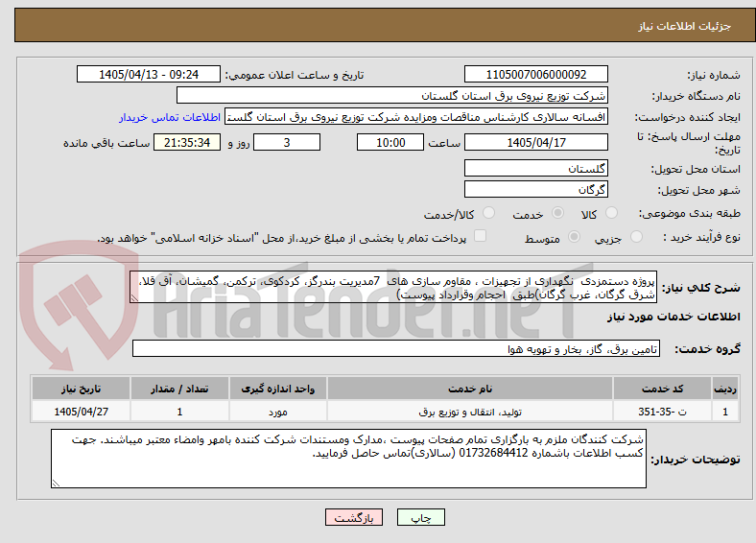Select the خدمت radio button
The height and width of the screenshot is (543, 756).
[557, 213]
